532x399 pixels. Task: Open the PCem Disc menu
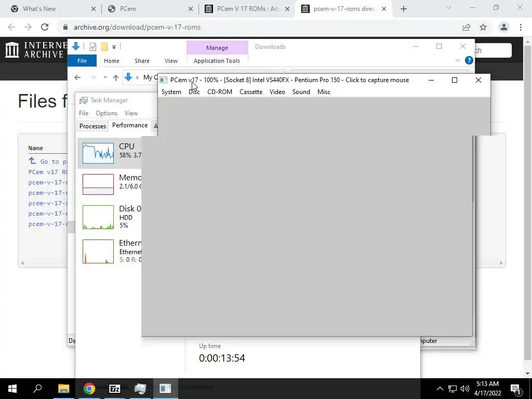(194, 92)
